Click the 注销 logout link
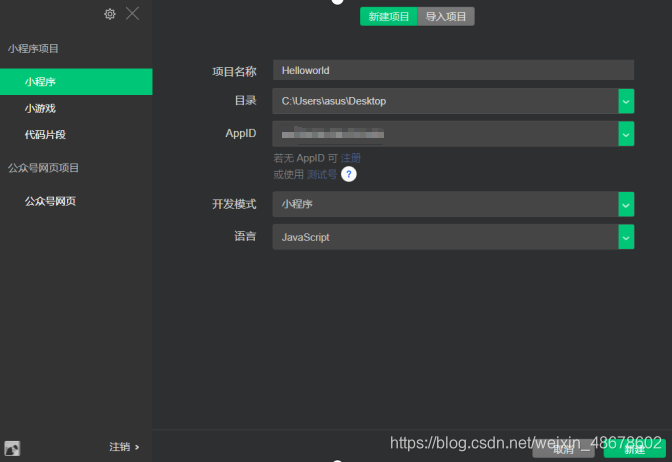This screenshot has width=672, height=462. 124,447
